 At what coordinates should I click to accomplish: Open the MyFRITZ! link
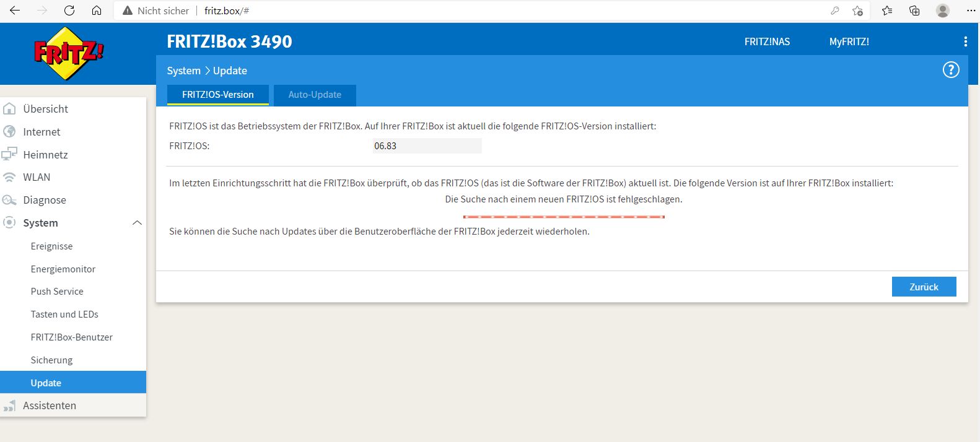click(x=849, y=41)
